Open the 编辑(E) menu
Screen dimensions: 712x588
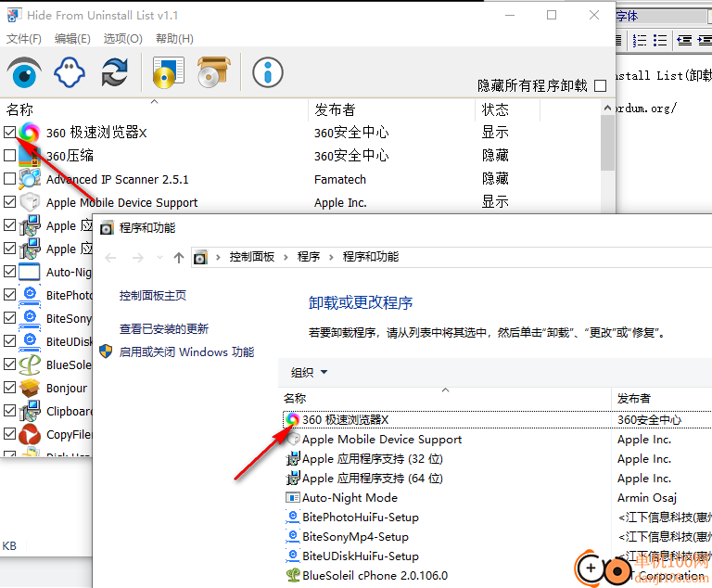pyautogui.click(x=72, y=39)
